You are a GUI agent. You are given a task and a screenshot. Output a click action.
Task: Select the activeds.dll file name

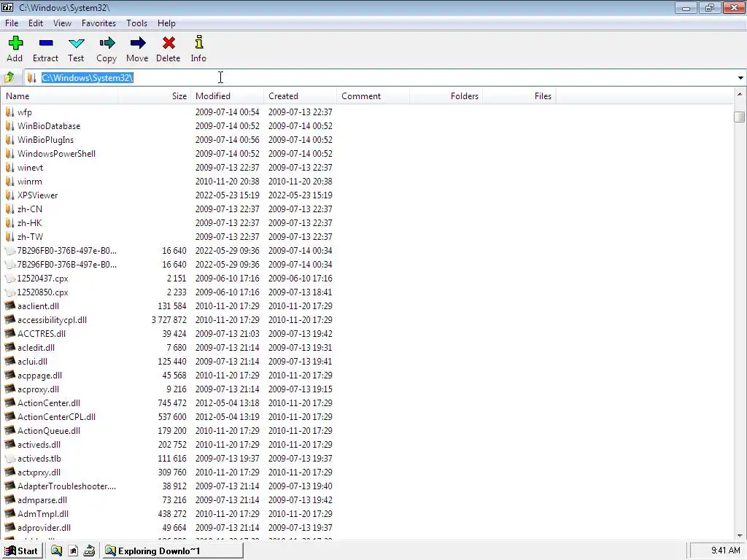click(39, 444)
